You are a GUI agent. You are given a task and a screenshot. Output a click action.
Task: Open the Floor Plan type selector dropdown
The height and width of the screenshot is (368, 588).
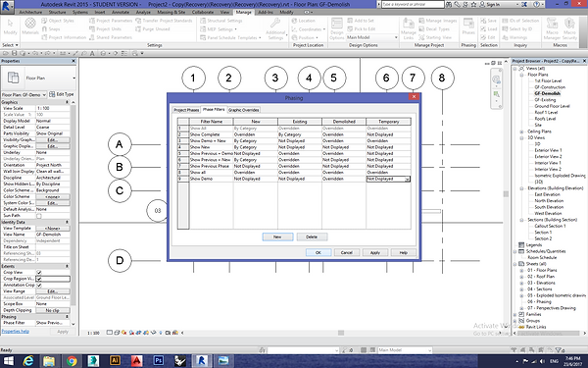pos(73,79)
